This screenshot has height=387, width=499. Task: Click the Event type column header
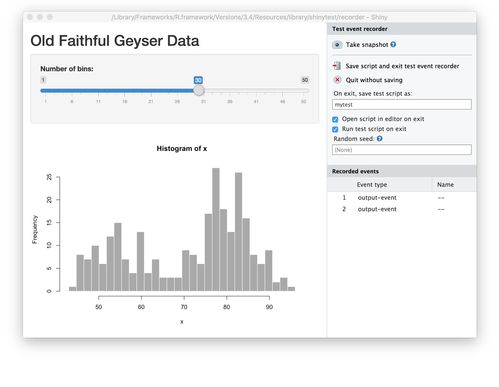(372, 185)
